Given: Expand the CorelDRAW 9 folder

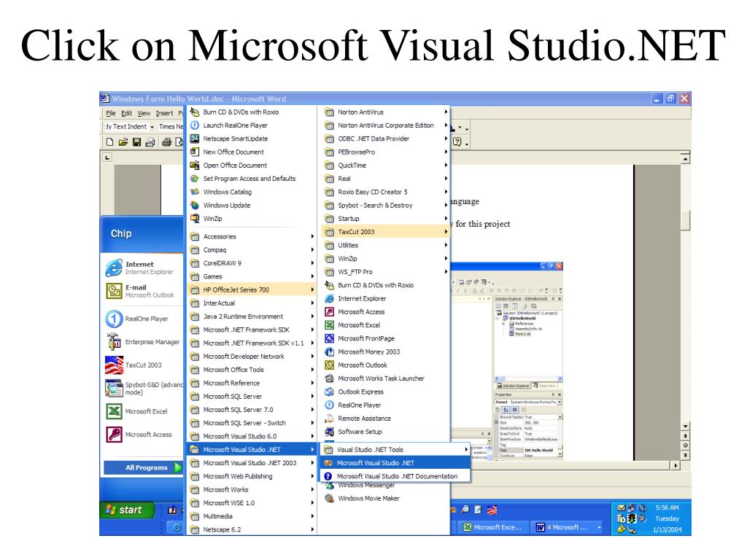Looking at the screenshot, I should coord(252,263).
